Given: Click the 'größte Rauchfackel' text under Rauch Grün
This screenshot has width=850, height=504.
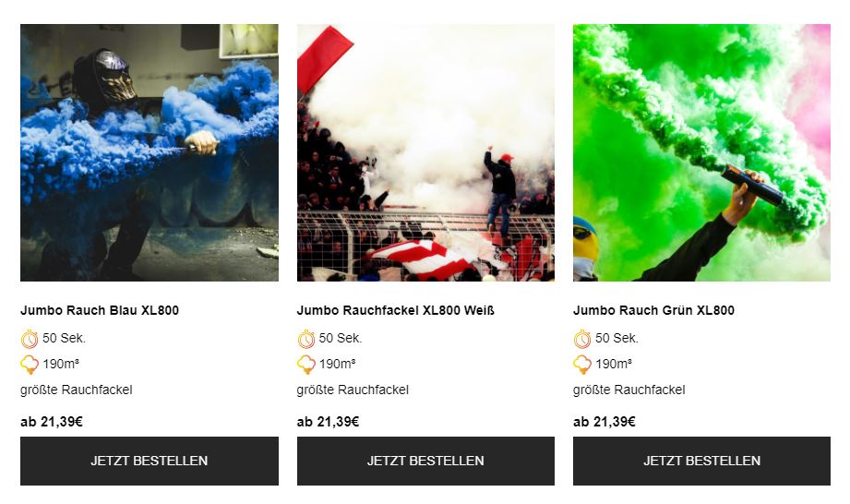Looking at the screenshot, I should click(x=629, y=390).
